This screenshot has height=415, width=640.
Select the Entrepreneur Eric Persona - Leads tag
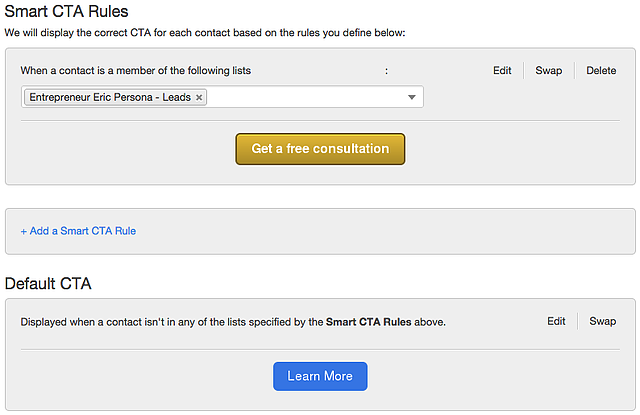[x=110, y=97]
